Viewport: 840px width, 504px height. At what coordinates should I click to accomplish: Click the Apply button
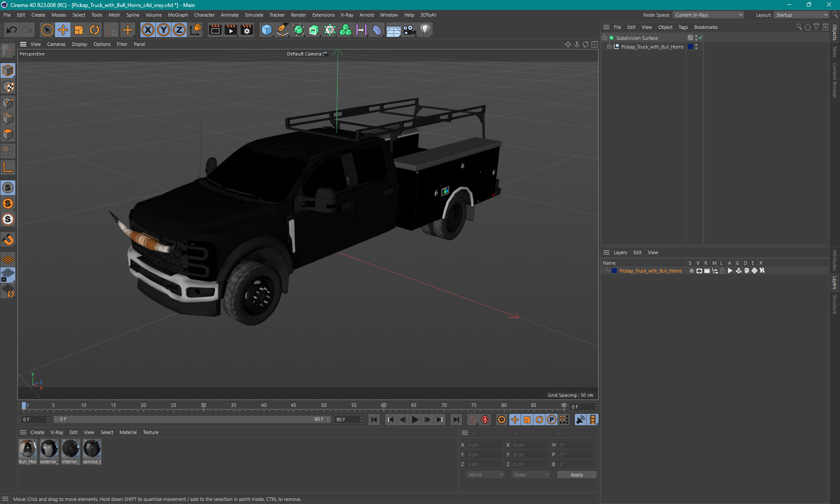[x=577, y=475]
